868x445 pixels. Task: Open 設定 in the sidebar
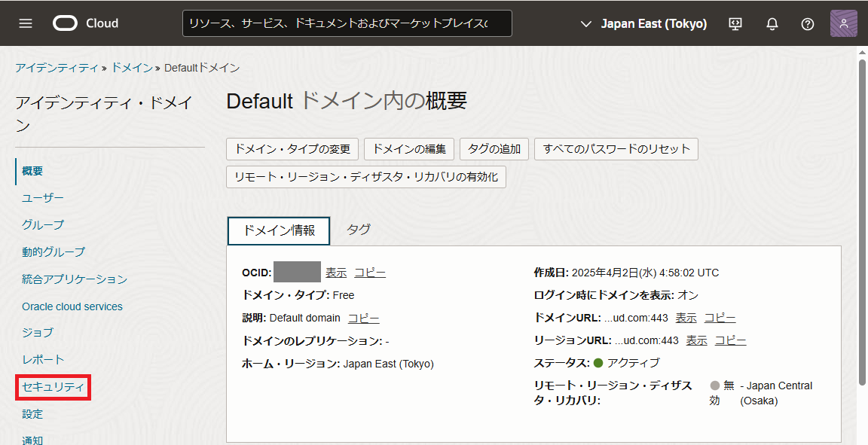click(x=32, y=414)
